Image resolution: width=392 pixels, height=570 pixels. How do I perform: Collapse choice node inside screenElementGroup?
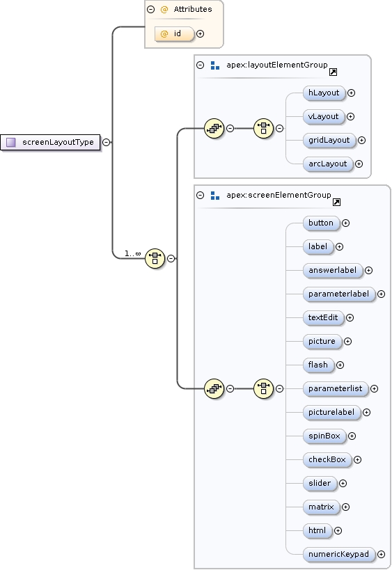coord(279,388)
